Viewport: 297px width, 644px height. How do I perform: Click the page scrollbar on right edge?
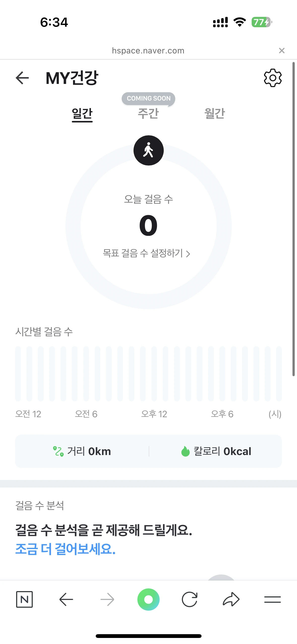[293, 219]
